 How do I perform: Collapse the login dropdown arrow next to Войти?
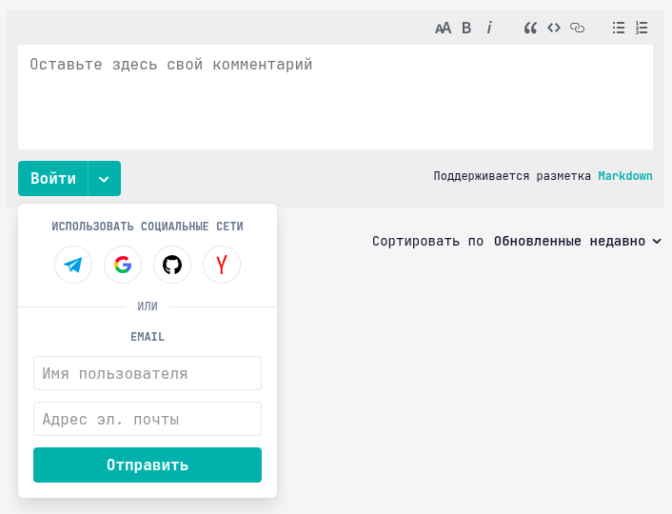click(x=104, y=179)
